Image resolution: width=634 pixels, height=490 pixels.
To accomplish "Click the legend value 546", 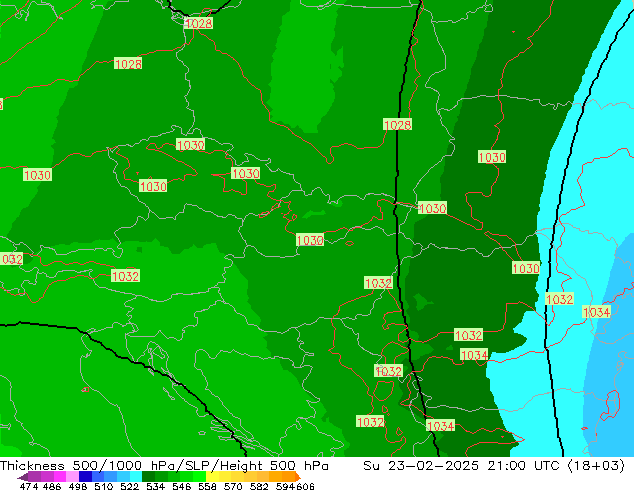I will point(182,486).
